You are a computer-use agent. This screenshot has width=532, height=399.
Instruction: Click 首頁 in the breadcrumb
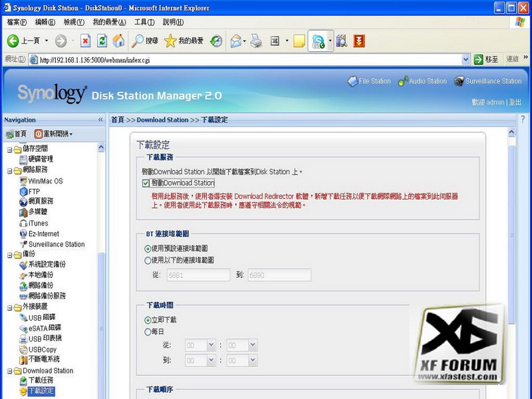pos(118,120)
